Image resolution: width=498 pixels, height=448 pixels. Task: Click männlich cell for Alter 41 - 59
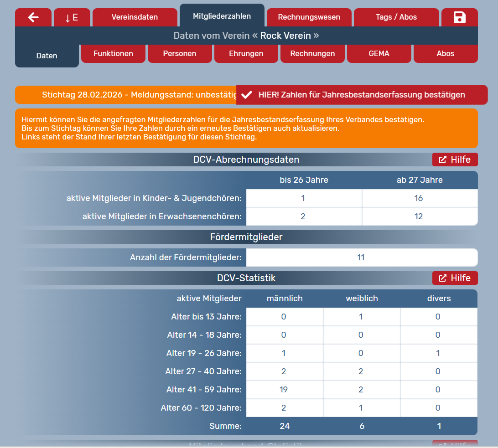284,390
